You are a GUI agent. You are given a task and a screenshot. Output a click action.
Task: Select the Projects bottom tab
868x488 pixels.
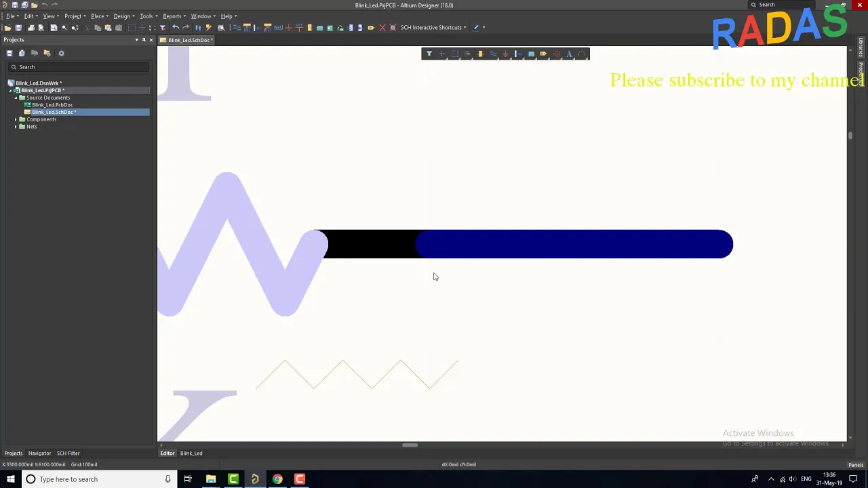click(14, 453)
